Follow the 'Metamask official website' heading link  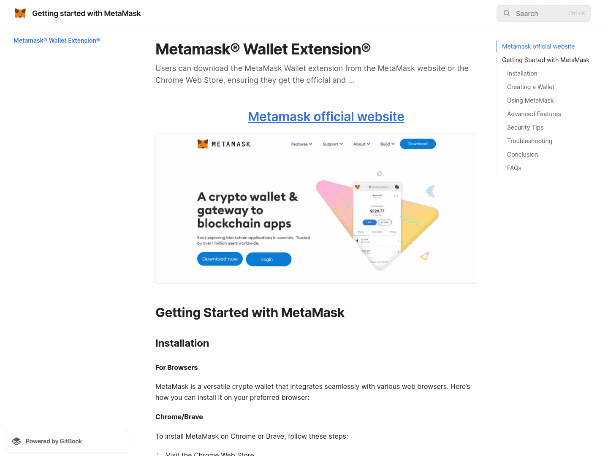326,117
